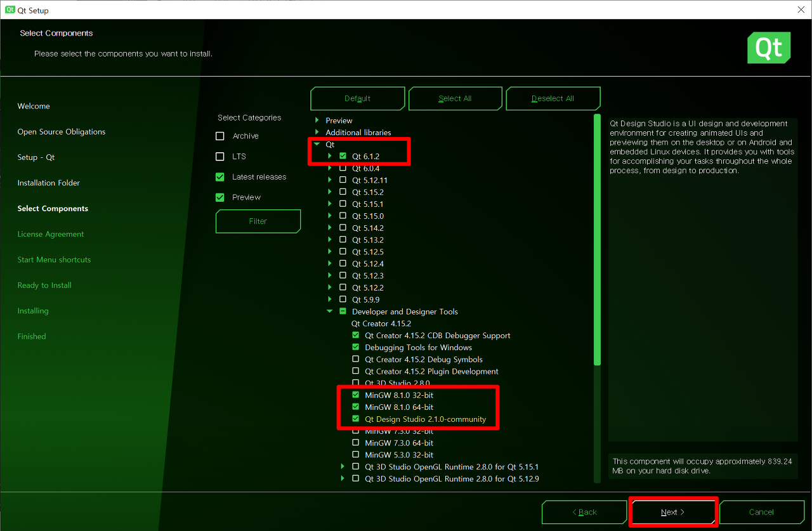
Task: Uncheck Qt Creator 4.15.2 CDB Debugger Support
Action: pos(356,336)
